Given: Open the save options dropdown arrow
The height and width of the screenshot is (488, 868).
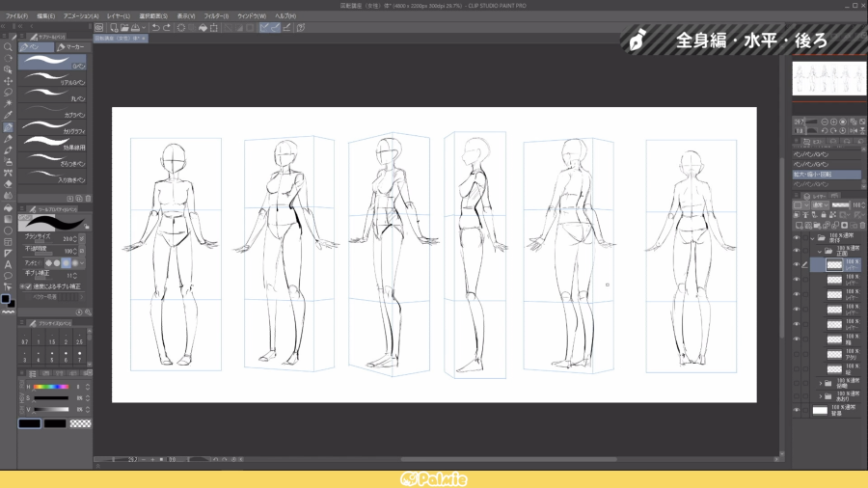Looking at the screenshot, I should [x=144, y=28].
